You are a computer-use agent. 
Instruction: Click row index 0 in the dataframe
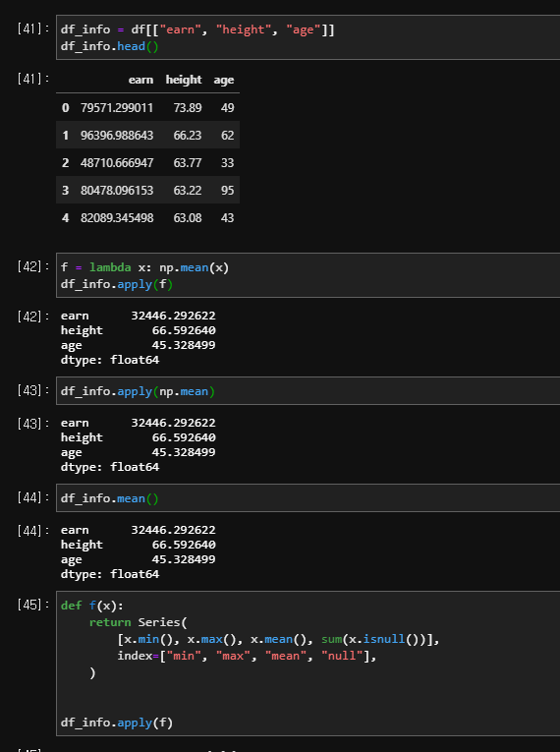coord(65,107)
